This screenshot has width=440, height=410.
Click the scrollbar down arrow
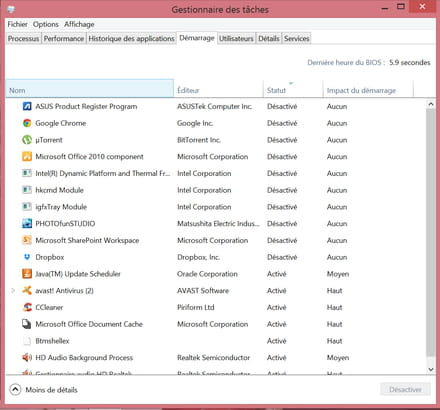point(431,369)
